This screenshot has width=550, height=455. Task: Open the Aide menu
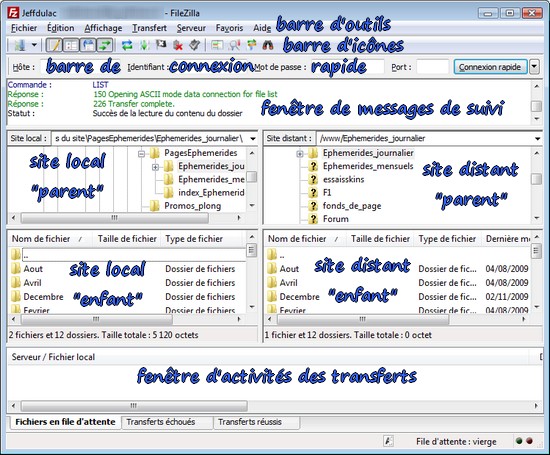point(262,28)
